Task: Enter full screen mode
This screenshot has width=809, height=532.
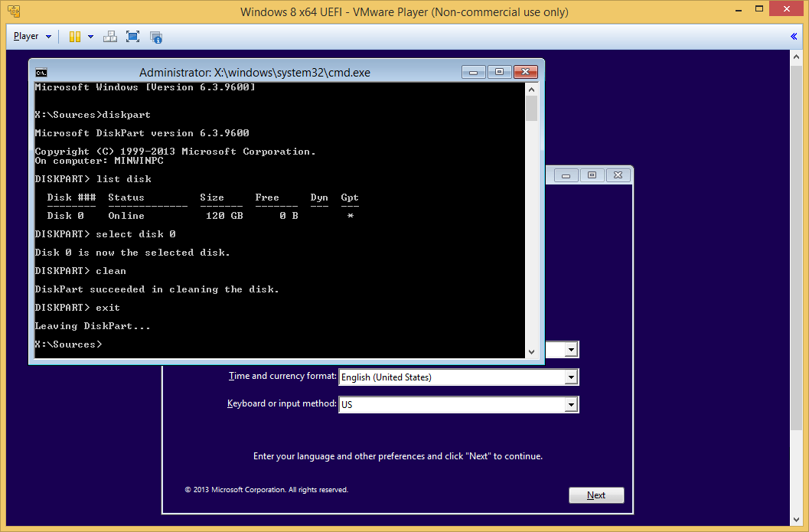Action: (x=132, y=37)
